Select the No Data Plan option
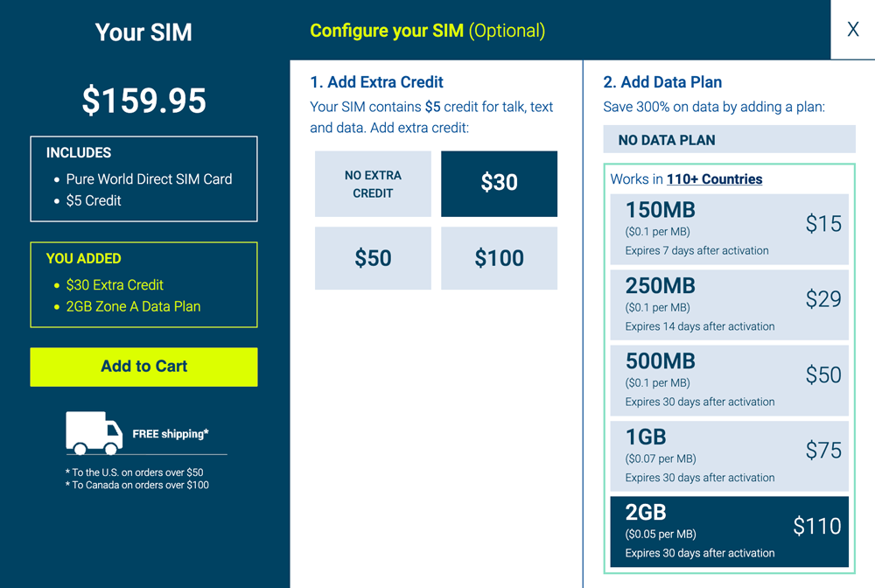The image size is (875, 588). 729,140
